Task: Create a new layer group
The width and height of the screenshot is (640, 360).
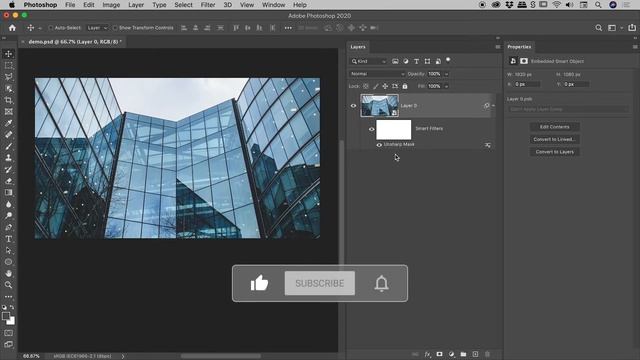Action: 463,354
